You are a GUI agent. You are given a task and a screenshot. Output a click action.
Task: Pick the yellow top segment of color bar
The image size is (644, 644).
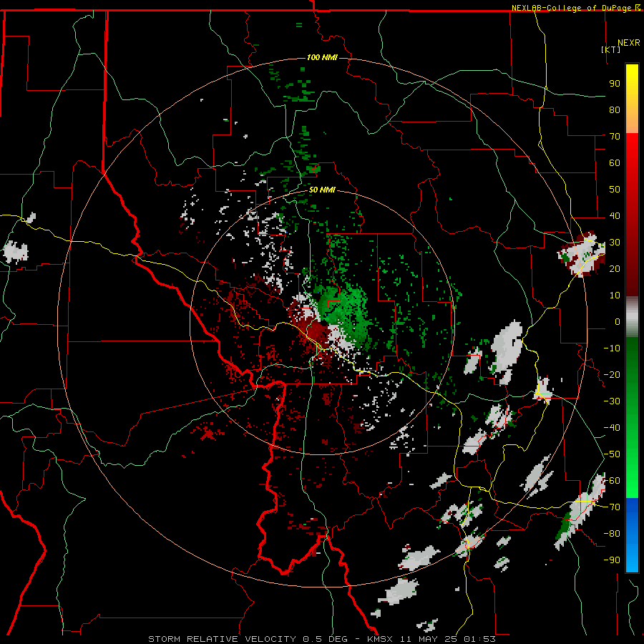coord(632,99)
